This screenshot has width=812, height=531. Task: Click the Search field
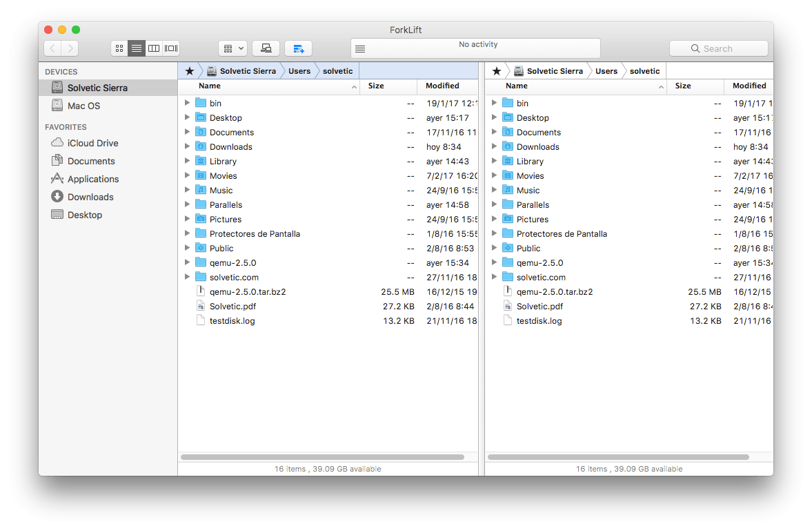coord(718,48)
